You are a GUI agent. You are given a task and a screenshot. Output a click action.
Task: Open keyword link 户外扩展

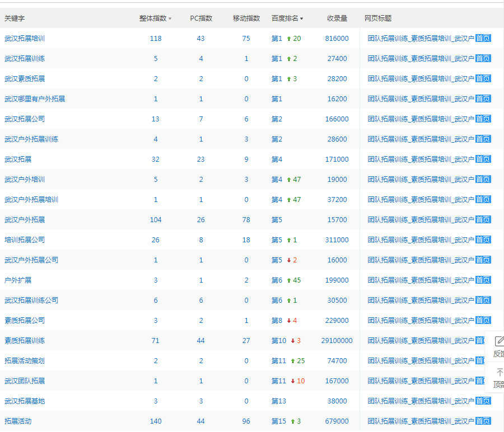[x=18, y=280]
